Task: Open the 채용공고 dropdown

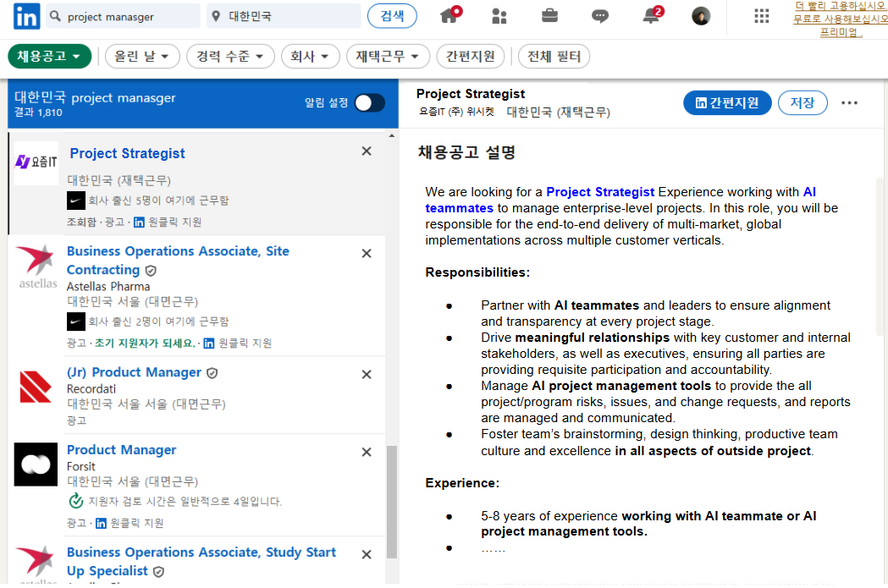Action: point(49,56)
